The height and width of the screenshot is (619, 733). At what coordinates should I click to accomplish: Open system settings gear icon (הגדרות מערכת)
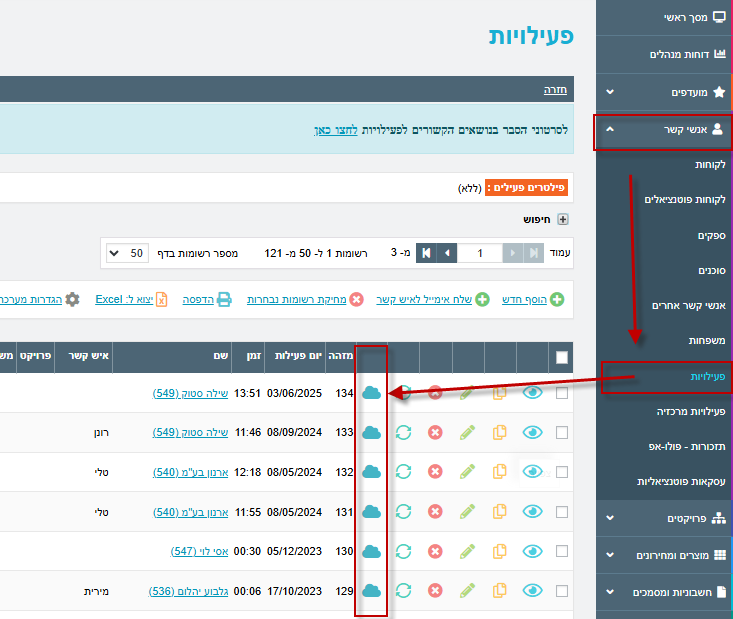(72, 299)
